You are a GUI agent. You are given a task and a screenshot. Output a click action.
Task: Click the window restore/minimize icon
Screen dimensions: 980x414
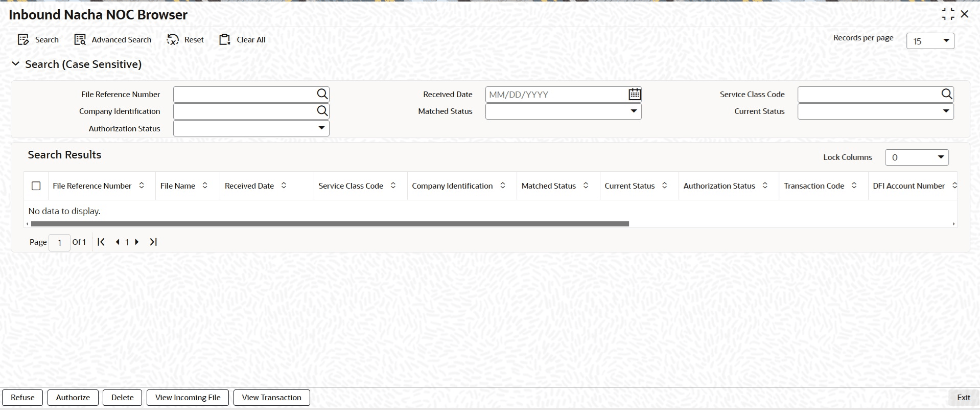948,14
